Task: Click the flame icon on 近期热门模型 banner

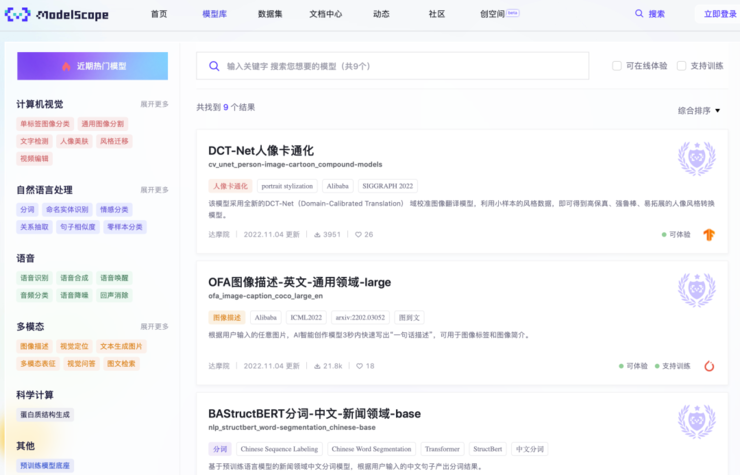Action: tap(66, 66)
